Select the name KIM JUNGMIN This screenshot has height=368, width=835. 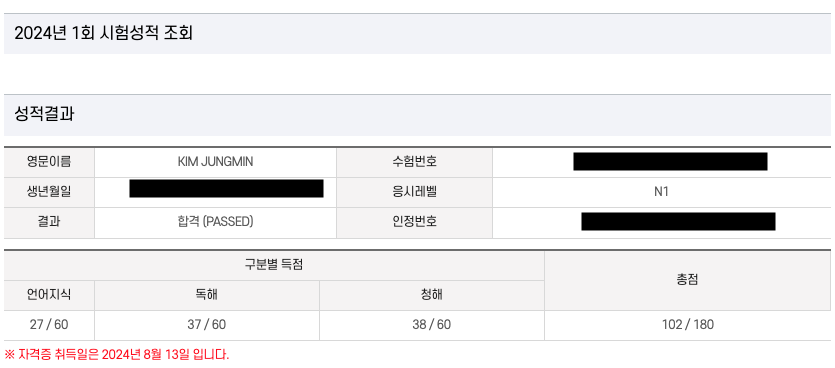215,162
